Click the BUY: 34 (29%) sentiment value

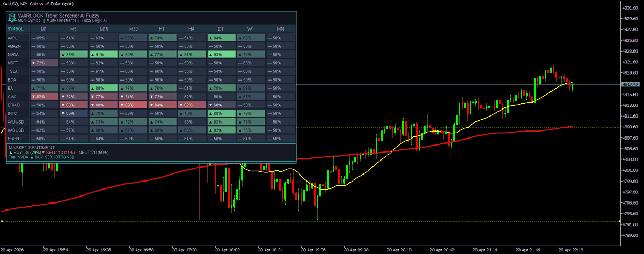pyautogui.click(x=26, y=153)
